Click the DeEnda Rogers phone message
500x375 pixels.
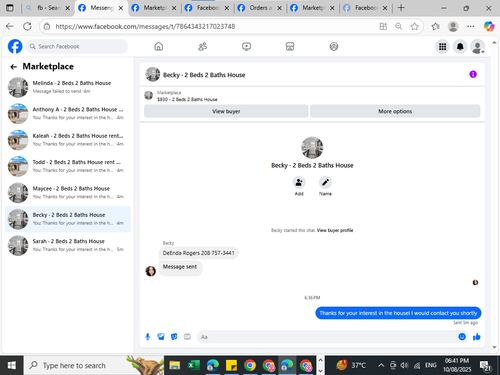tap(198, 253)
